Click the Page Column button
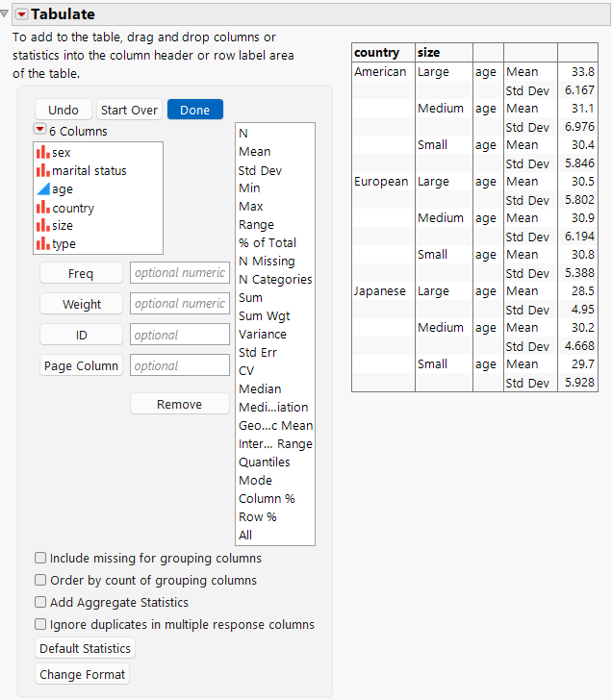This screenshot has width=612, height=700. [81, 365]
